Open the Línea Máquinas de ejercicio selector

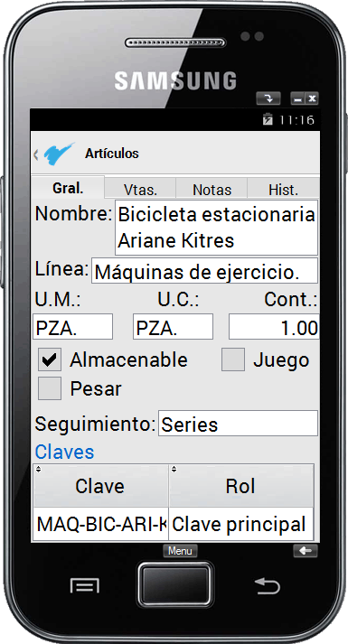[204, 271]
